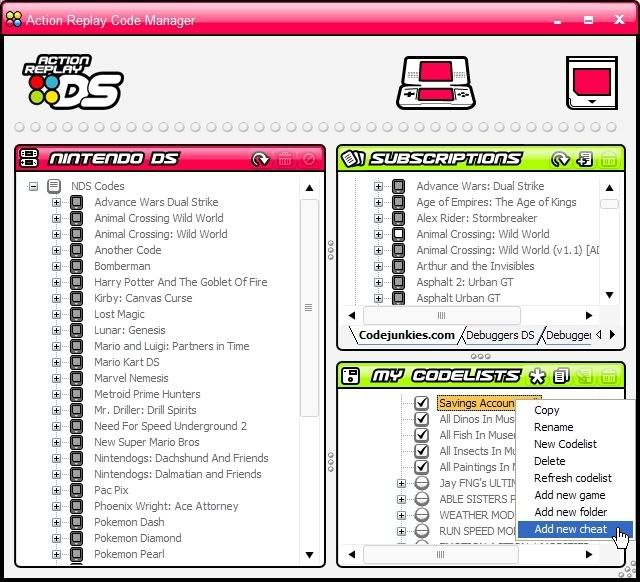This screenshot has height=582, width=640.
Task: Choose Rename from the context menu
Action: pos(575,427)
